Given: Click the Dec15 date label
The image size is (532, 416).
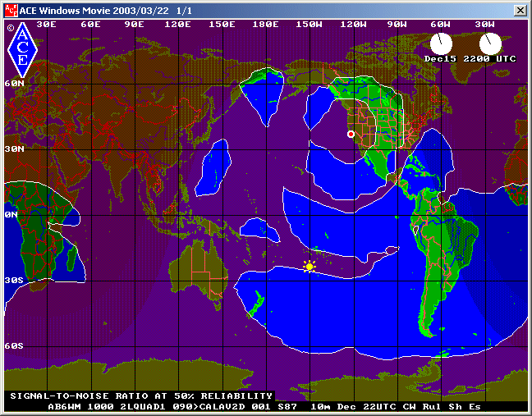Looking at the screenshot, I should [440, 58].
